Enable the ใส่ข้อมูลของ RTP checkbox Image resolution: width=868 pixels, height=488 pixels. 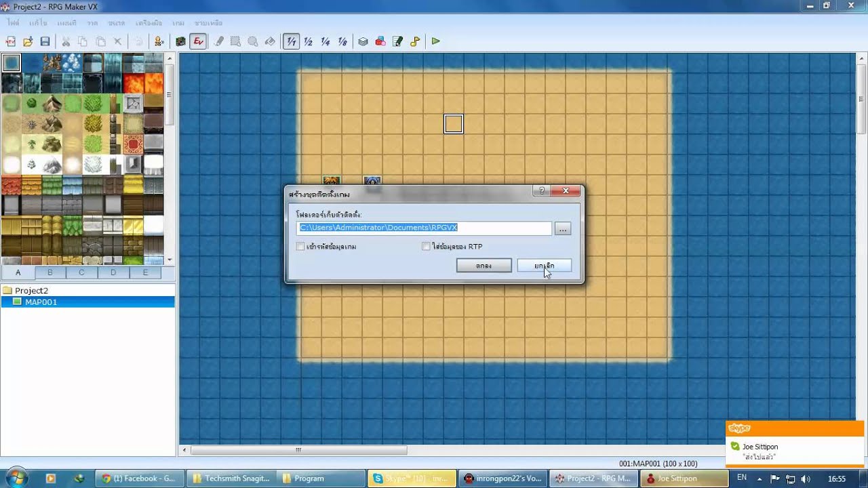coord(426,247)
